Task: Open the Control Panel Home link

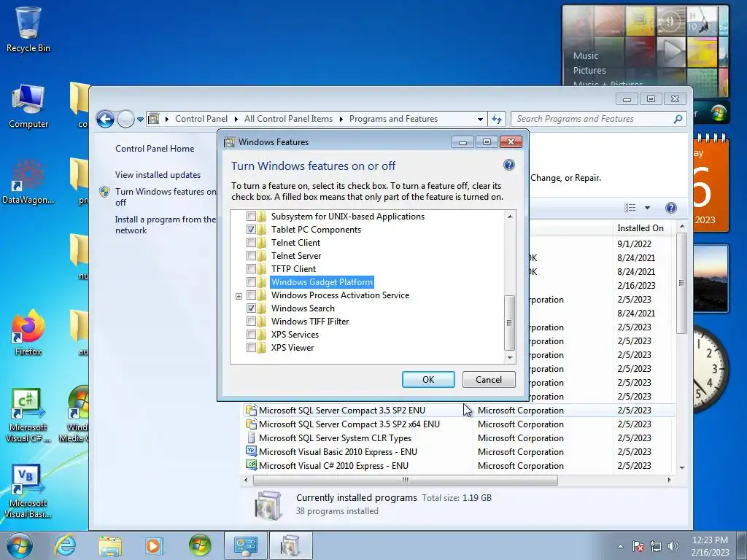Action: tap(155, 149)
